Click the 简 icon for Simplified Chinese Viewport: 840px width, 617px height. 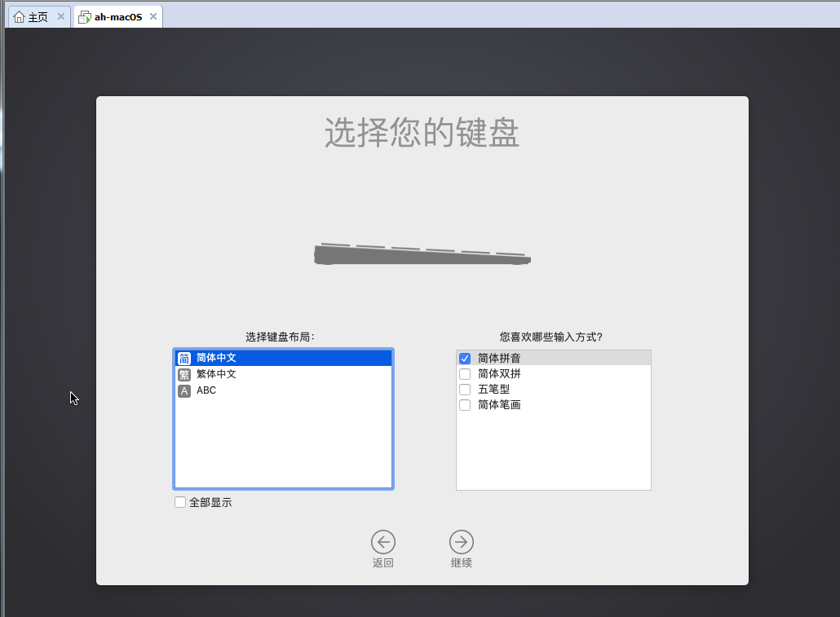(x=184, y=358)
